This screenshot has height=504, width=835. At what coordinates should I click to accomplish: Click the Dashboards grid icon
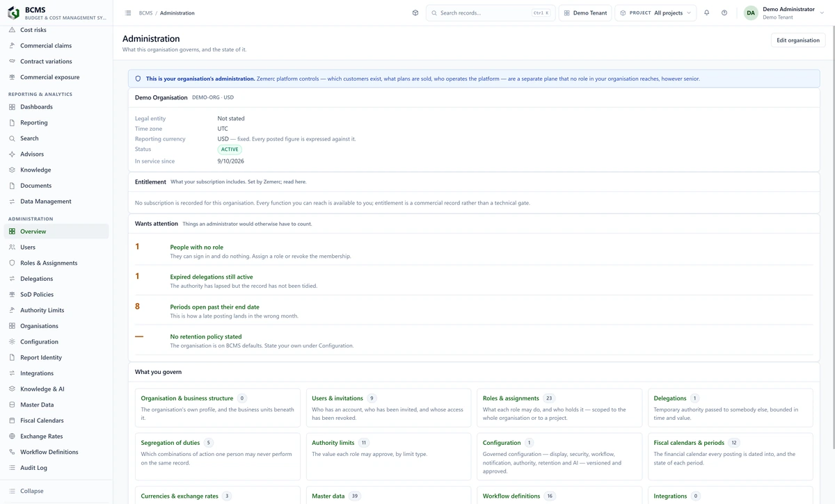(13, 107)
